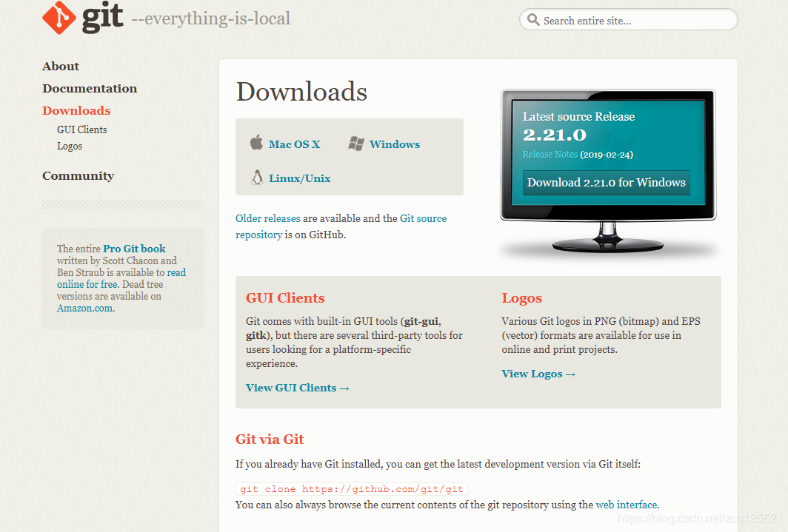This screenshot has height=532, width=788.
Task: Click the Windows download link
Action: (x=395, y=144)
